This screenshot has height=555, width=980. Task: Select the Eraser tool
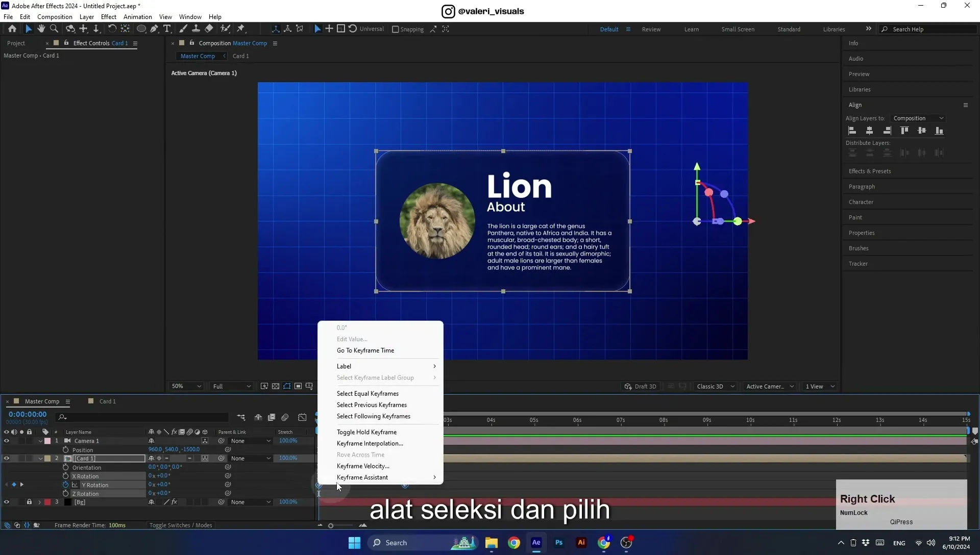click(209, 29)
